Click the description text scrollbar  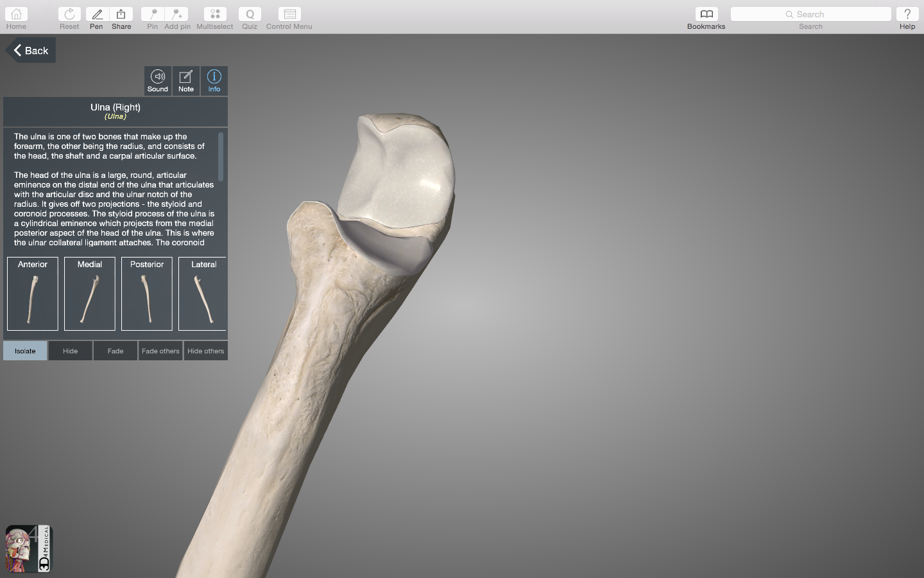pyautogui.click(x=221, y=157)
